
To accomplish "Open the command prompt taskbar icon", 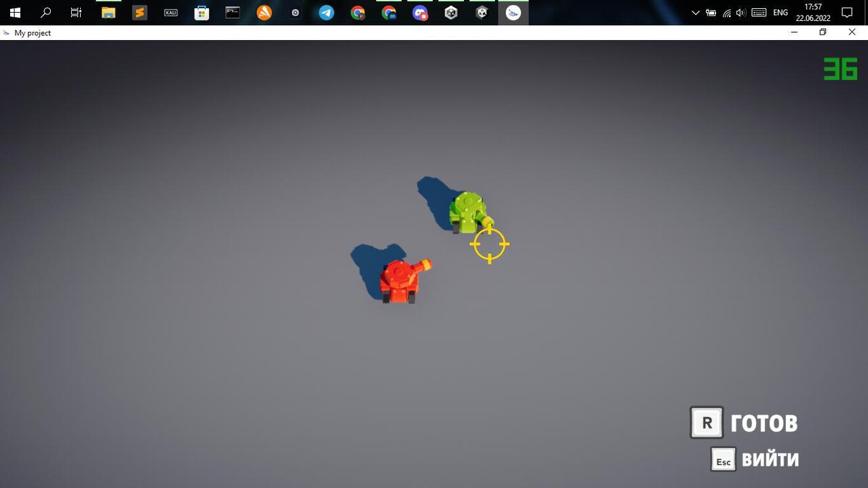I will [233, 12].
